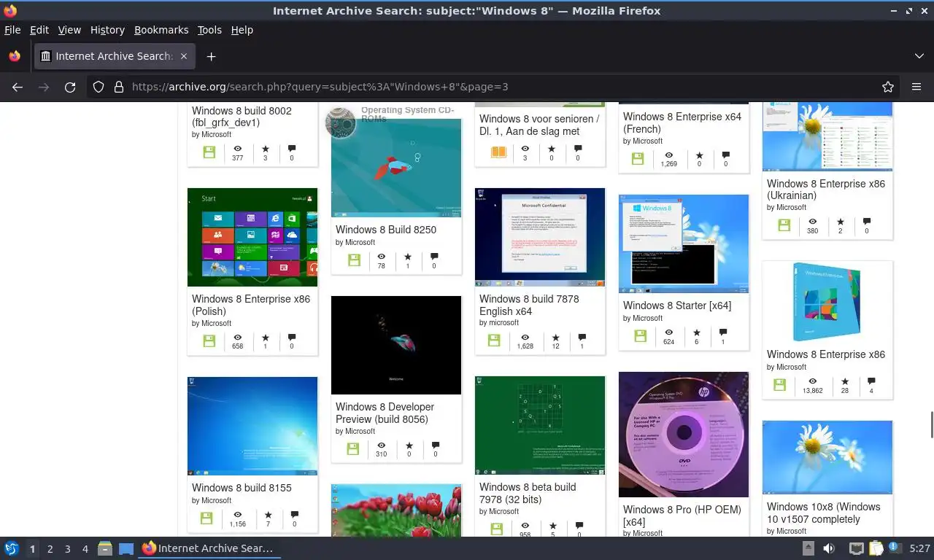
Task: Open the Help menu
Action: coord(242,30)
